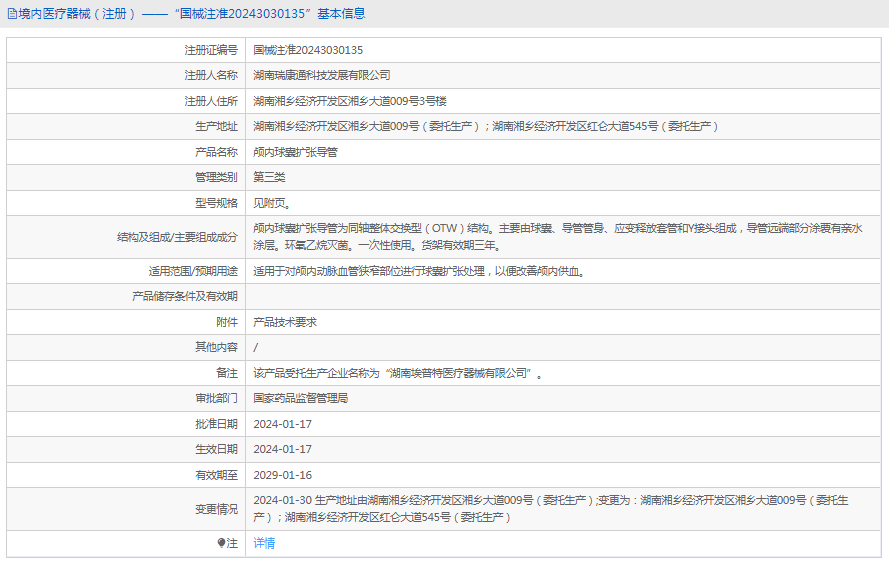Screen dimensions: 889x562
Task: Click the 生效日期 label
Action: [217, 449]
